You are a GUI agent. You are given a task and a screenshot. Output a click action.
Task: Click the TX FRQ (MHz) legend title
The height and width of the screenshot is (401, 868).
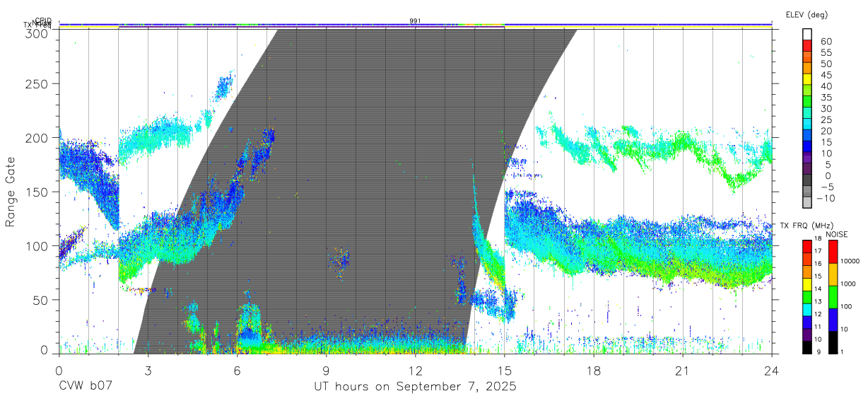pos(806,226)
